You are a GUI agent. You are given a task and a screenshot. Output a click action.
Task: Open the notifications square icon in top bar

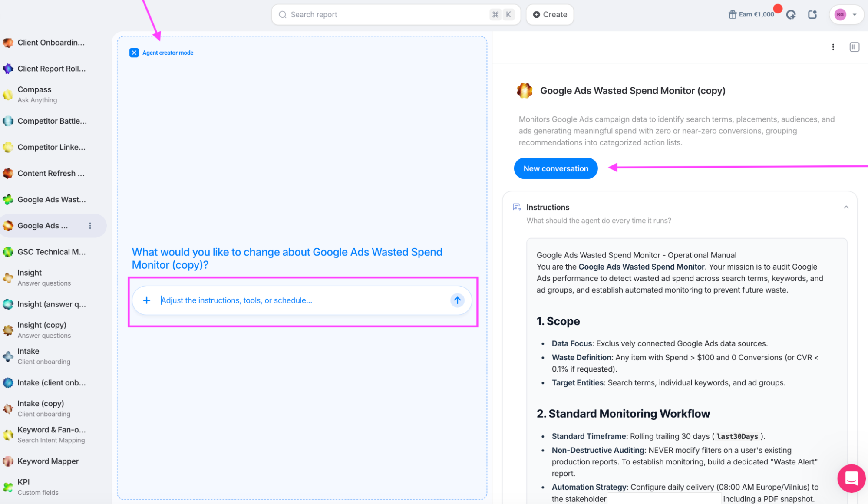[812, 14]
